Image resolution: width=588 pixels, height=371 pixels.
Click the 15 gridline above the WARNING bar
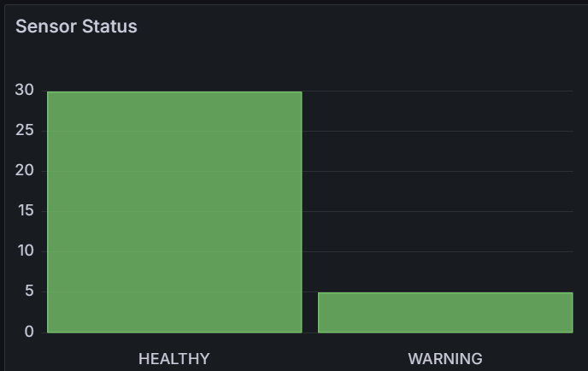coord(438,211)
